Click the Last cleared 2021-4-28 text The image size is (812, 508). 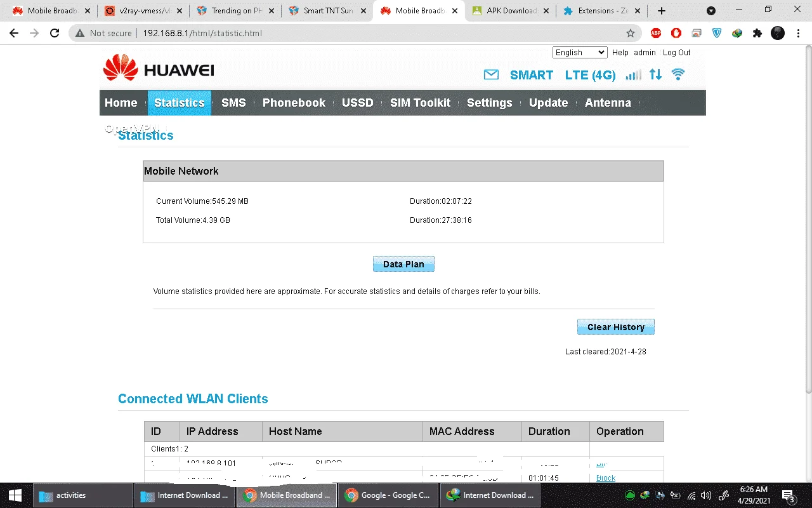tap(606, 352)
